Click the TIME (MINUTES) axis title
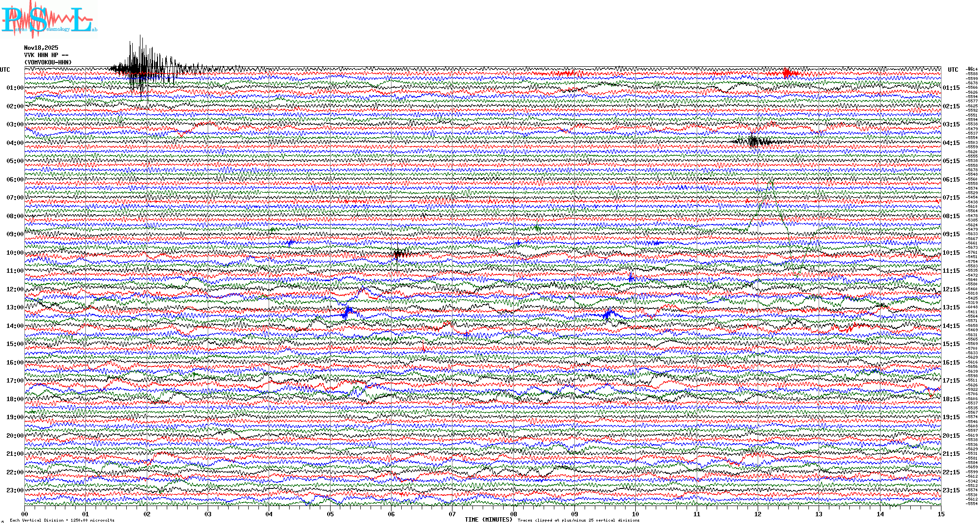The width and height of the screenshot is (980, 527). 489,520
